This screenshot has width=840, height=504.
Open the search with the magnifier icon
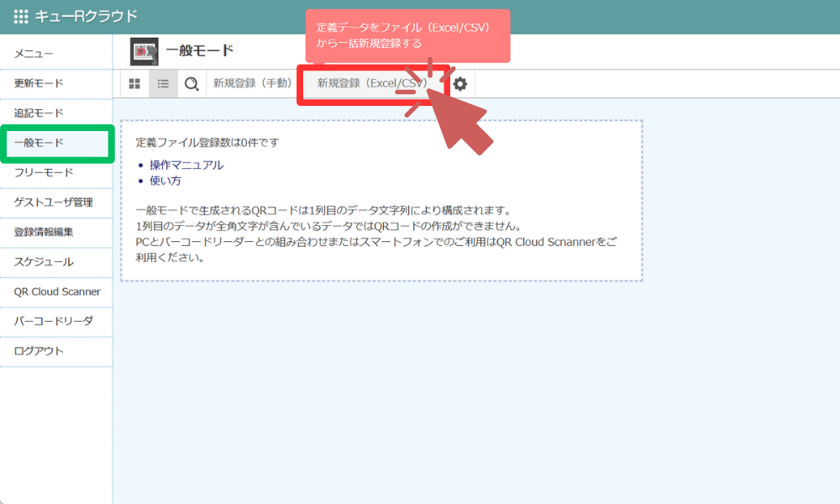[x=191, y=83]
